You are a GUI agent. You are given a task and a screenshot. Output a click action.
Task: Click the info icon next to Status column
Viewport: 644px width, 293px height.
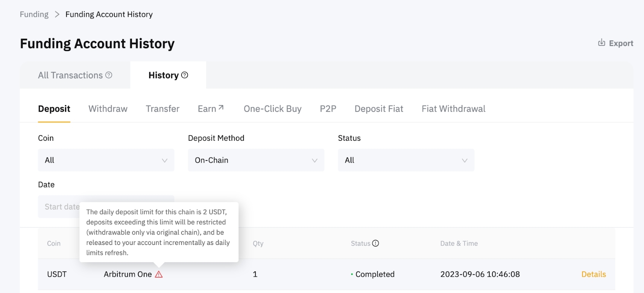[376, 243]
